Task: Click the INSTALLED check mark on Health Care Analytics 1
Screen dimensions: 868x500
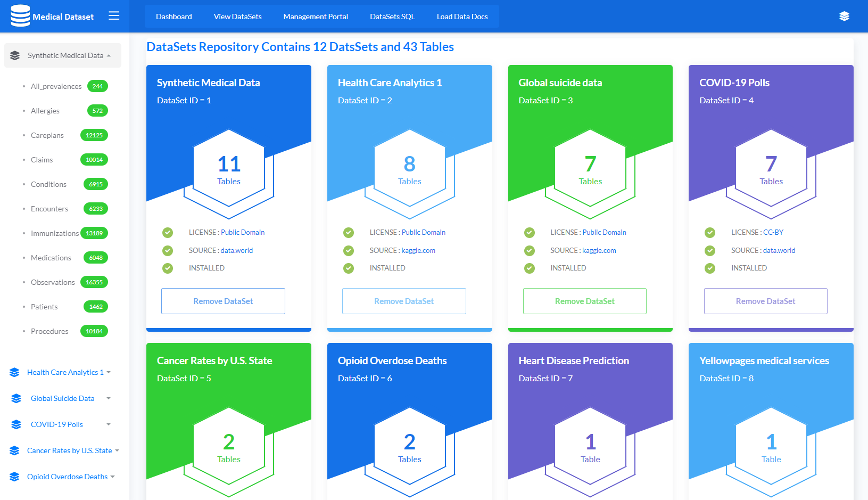Action: coord(349,268)
